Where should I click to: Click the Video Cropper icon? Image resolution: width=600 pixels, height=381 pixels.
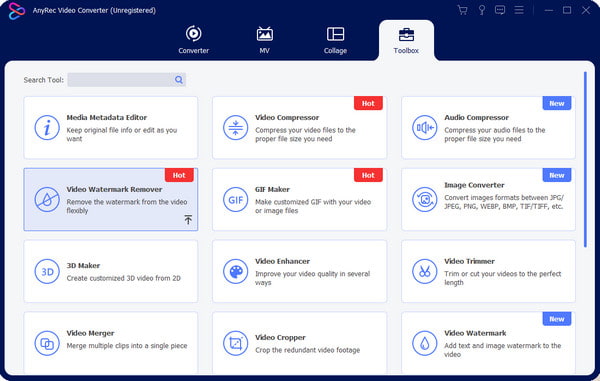(235, 344)
